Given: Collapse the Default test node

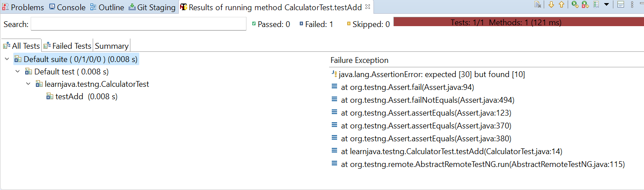Looking at the screenshot, I should pos(17,72).
